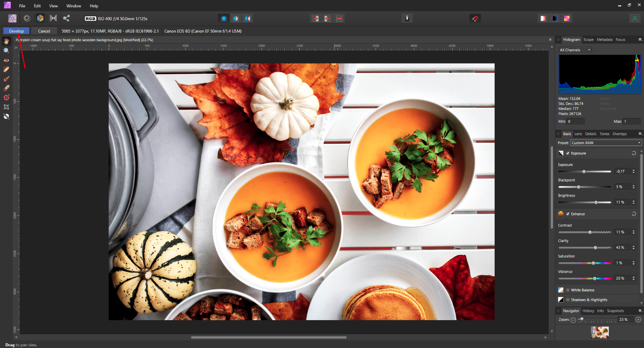Click the Contrast slider handle
This screenshot has height=348, width=644.
point(590,232)
